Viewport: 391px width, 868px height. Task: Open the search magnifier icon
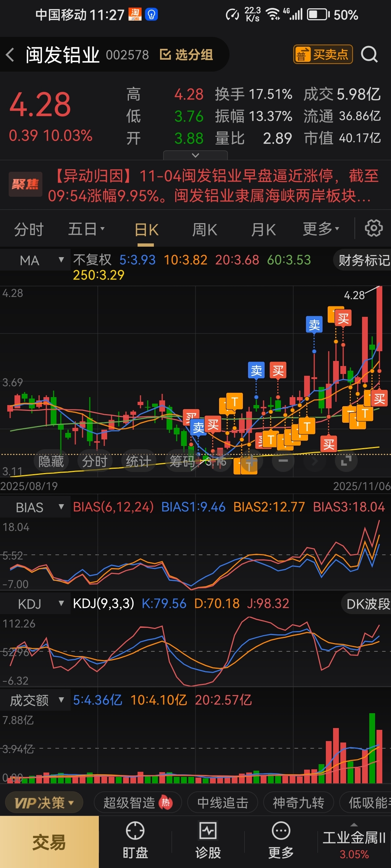[x=369, y=55]
